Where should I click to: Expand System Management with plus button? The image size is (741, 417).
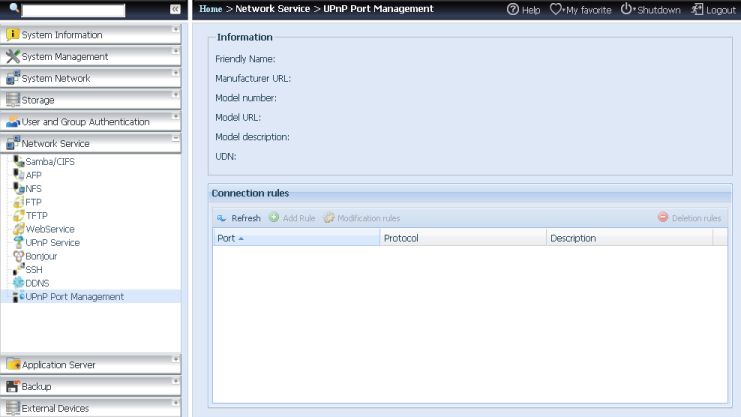click(x=175, y=51)
